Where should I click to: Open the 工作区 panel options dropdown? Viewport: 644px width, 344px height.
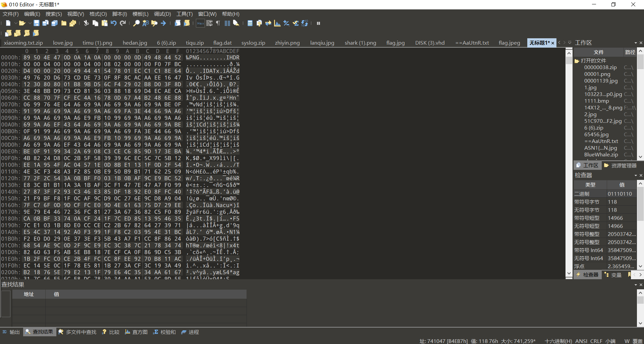tap(636, 43)
